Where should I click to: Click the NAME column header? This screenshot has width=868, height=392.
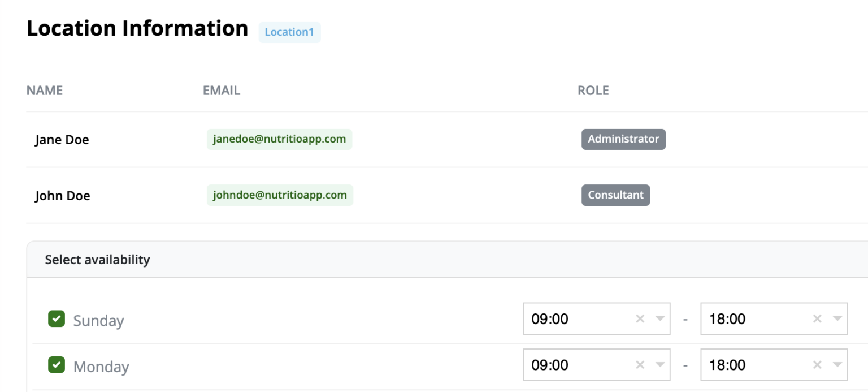click(44, 90)
